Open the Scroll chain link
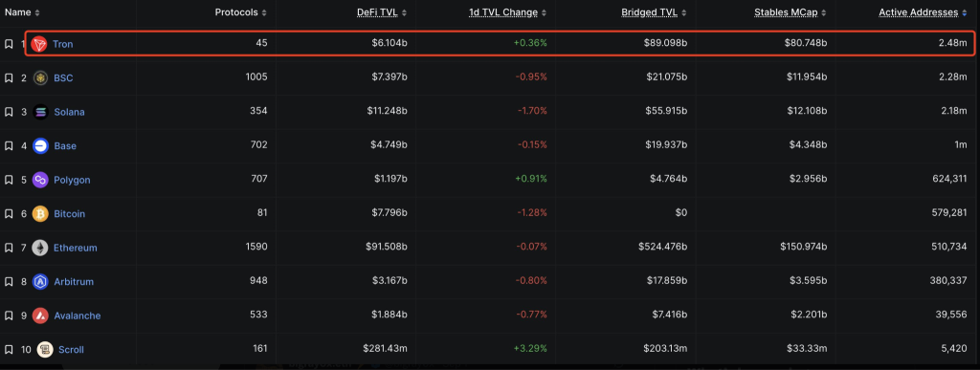The height and width of the screenshot is (370, 980). coord(71,349)
